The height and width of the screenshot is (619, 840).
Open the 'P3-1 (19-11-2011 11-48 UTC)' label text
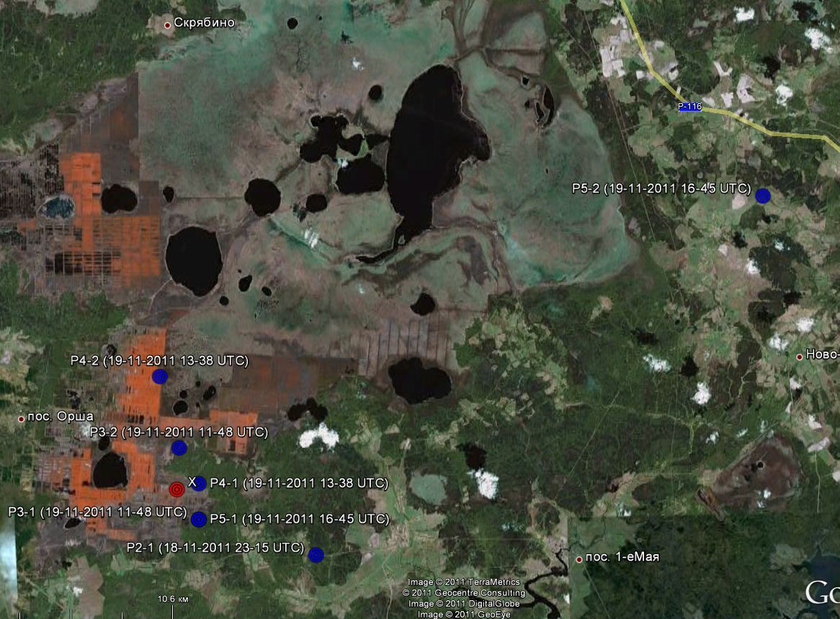[x=97, y=512]
